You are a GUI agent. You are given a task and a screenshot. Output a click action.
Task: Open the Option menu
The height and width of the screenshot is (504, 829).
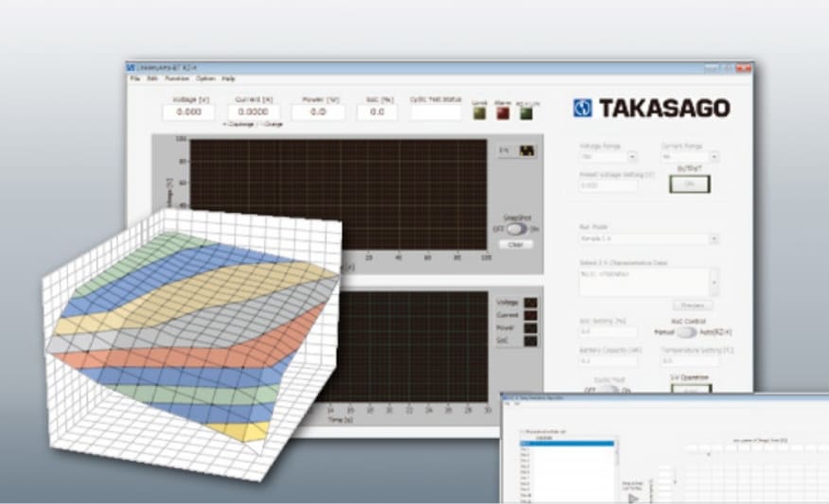[x=205, y=78]
